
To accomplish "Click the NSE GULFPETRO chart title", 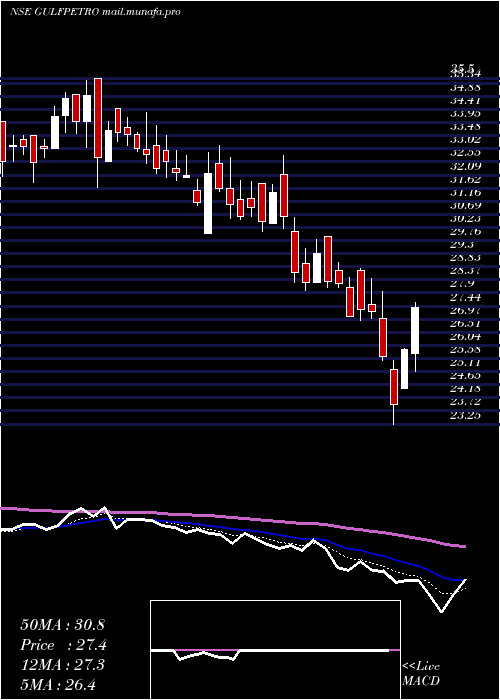I will (95, 12).
